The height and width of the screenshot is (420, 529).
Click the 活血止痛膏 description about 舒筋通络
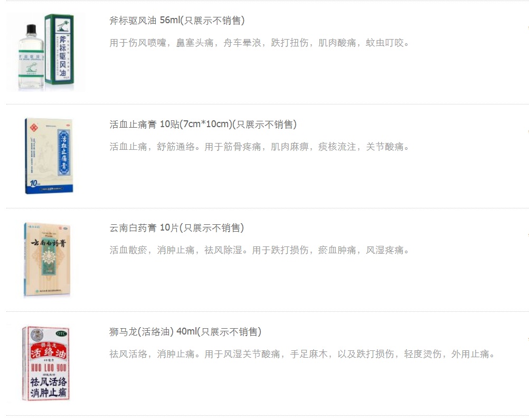click(259, 147)
